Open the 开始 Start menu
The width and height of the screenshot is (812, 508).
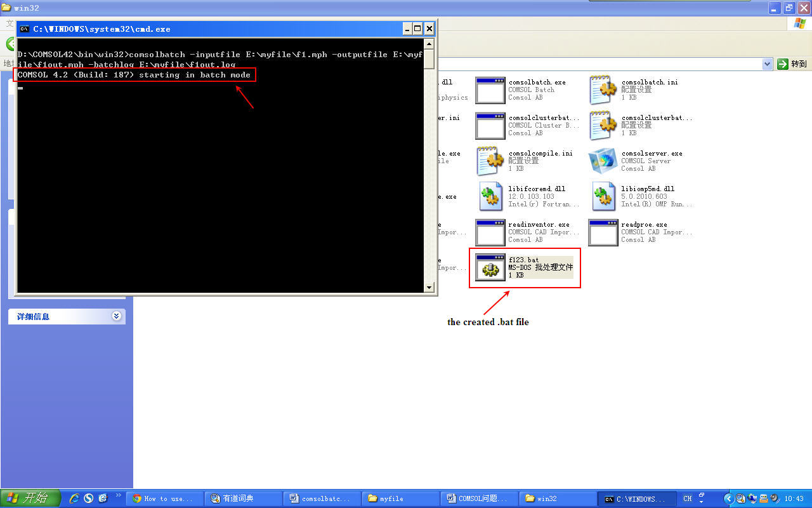tap(30, 498)
